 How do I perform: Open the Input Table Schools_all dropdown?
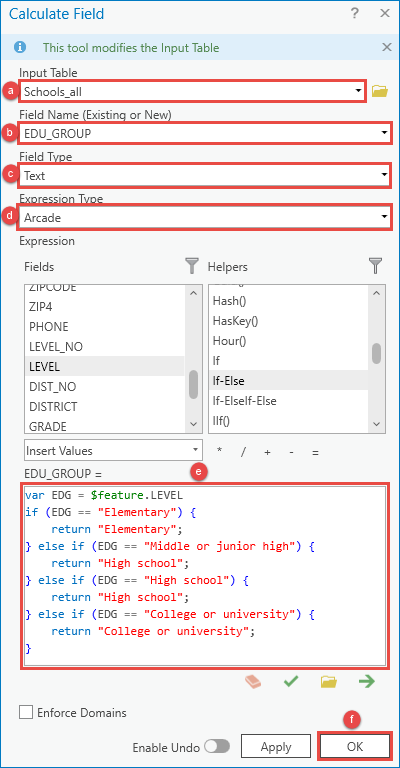(x=192, y=91)
